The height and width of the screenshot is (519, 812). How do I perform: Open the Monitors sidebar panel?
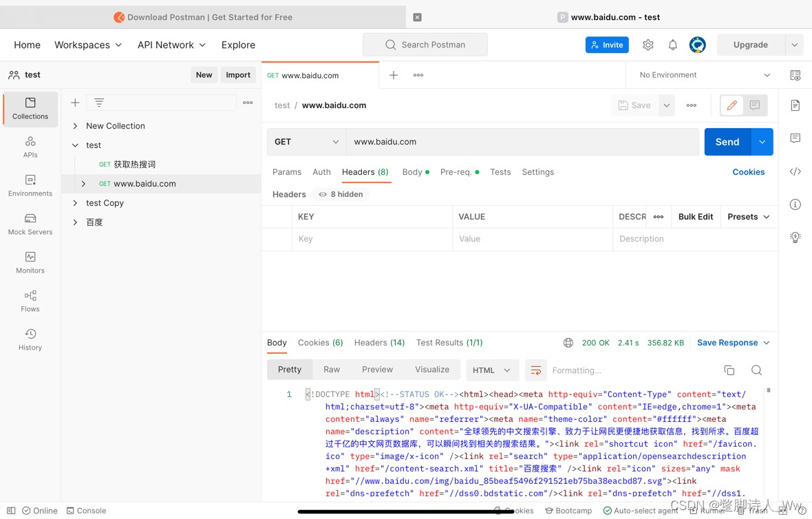point(30,263)
